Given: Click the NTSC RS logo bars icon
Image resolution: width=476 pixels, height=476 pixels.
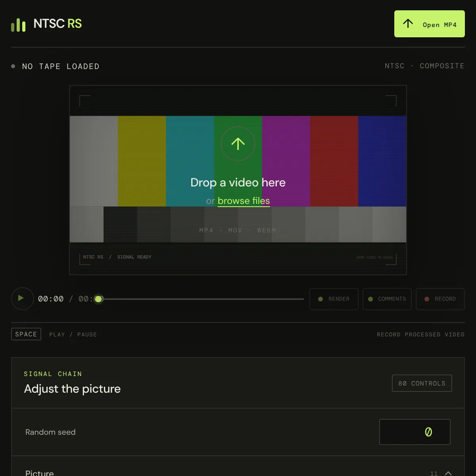Looking at the screenshot, I should (x=18, y=25).
